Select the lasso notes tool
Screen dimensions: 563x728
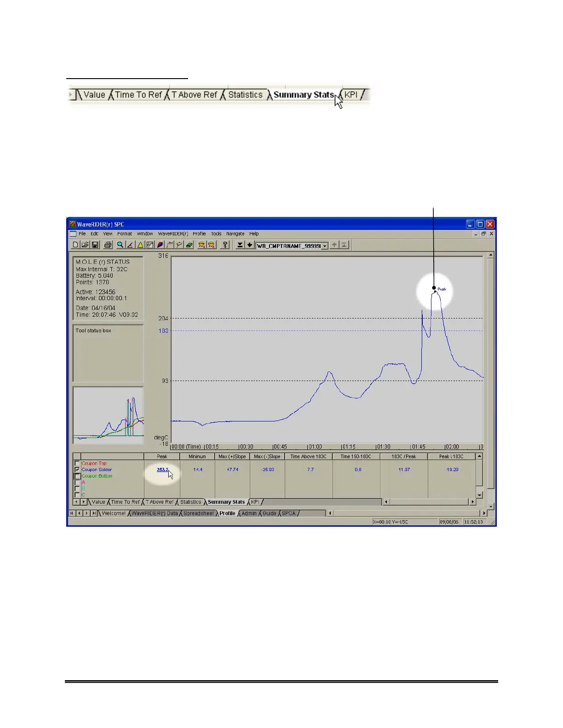179,245
